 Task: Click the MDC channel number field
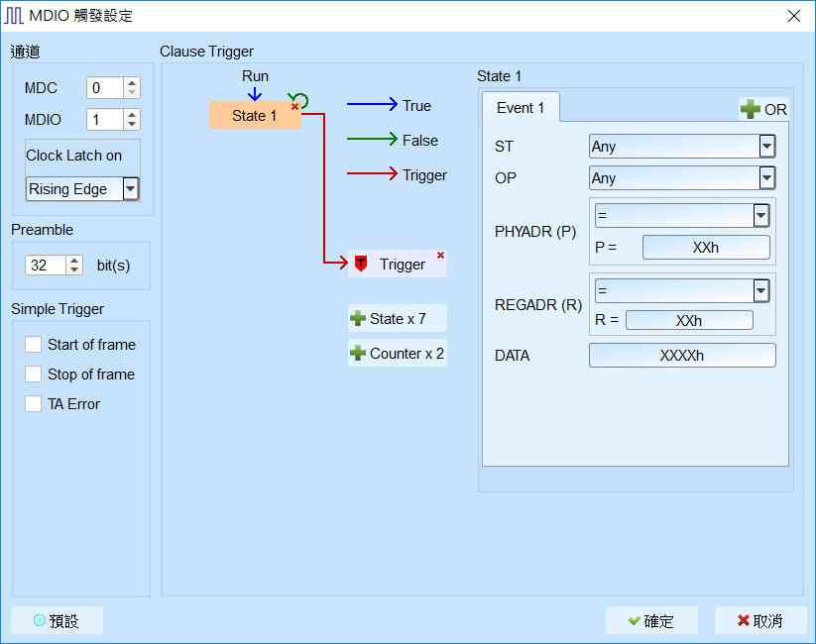click(106, 88)
